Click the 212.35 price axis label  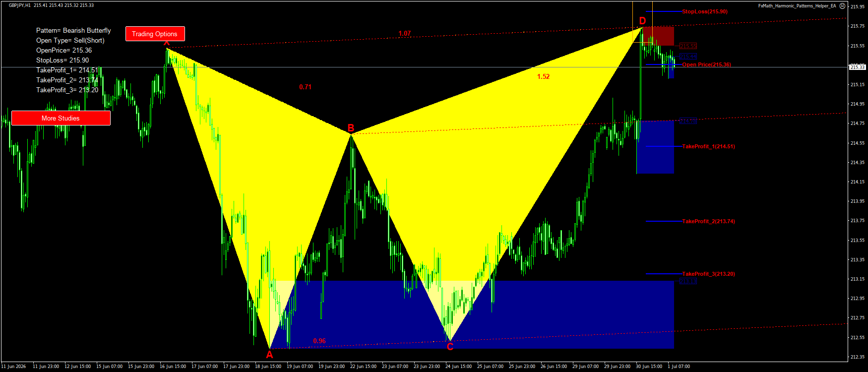coord(858,357)
